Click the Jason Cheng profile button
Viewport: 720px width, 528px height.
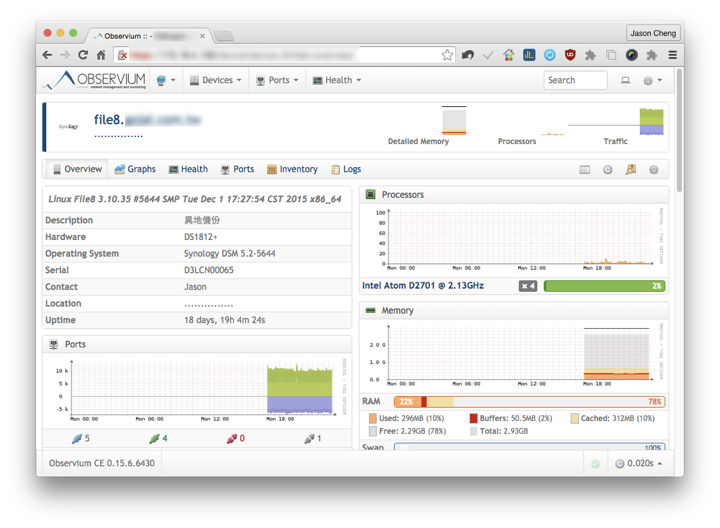tap(652, 33)
